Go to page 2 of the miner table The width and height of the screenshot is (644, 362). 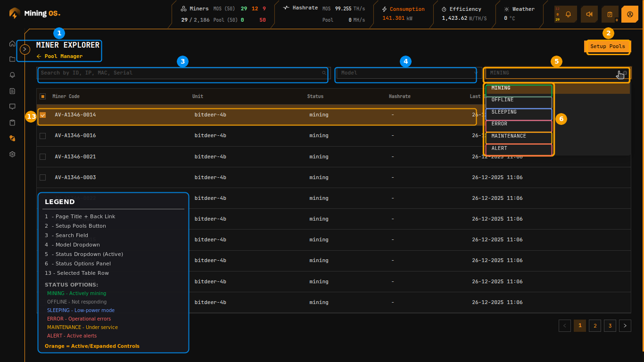[594, 325]
